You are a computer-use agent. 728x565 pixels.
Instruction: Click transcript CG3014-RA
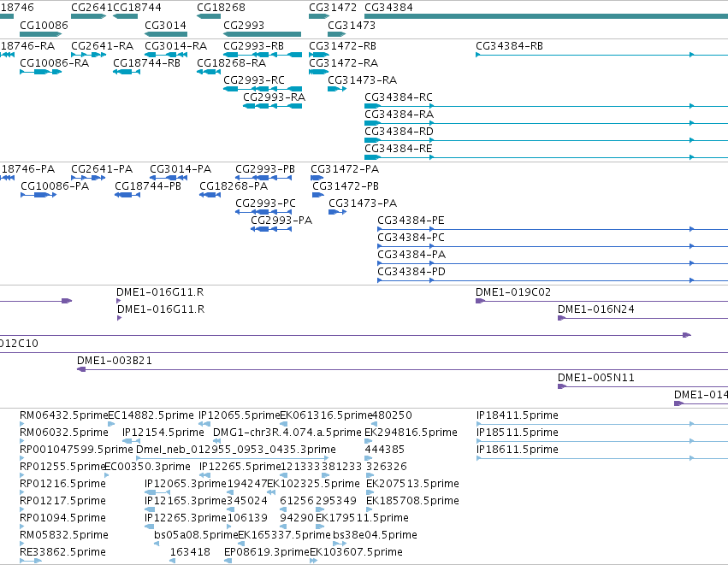point(166,55)
